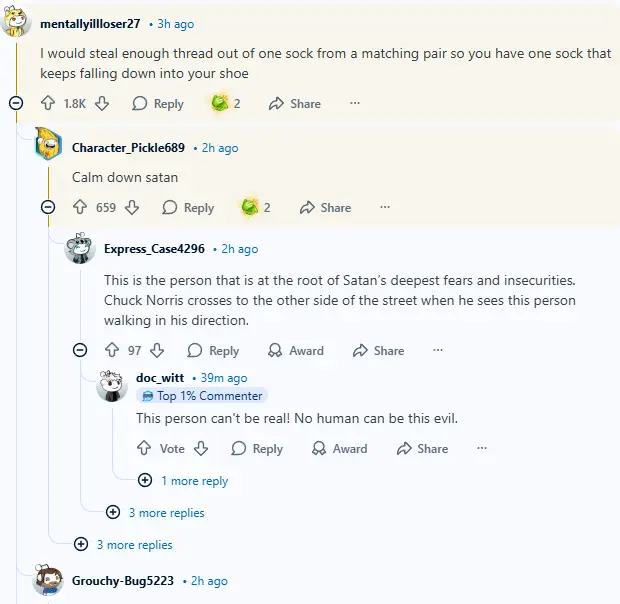This screenshot has width=620, height=604.
Task: Reply to Character_Pickle689's comment
Action: click(188, 207)
